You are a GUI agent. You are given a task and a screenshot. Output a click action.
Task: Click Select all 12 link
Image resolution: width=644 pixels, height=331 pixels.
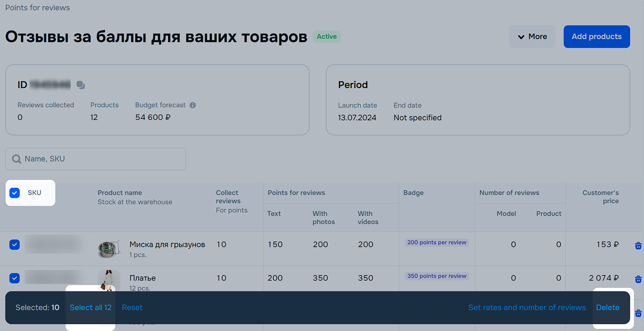point(91,308)
